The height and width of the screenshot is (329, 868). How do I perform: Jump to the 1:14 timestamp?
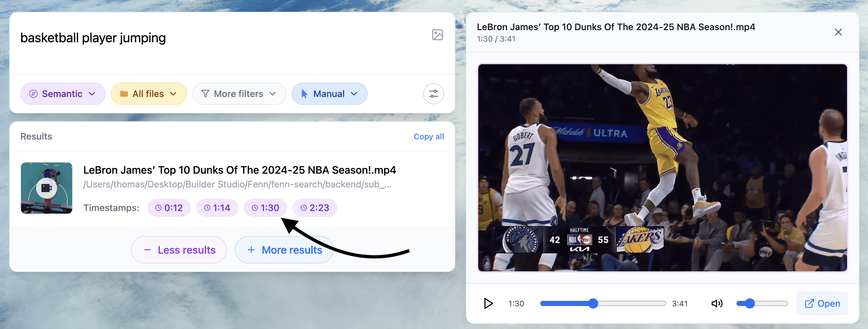217,208
